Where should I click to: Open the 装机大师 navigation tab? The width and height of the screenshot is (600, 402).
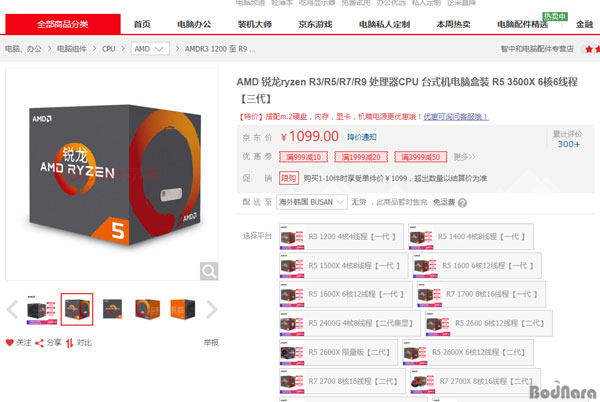point(255,24)
